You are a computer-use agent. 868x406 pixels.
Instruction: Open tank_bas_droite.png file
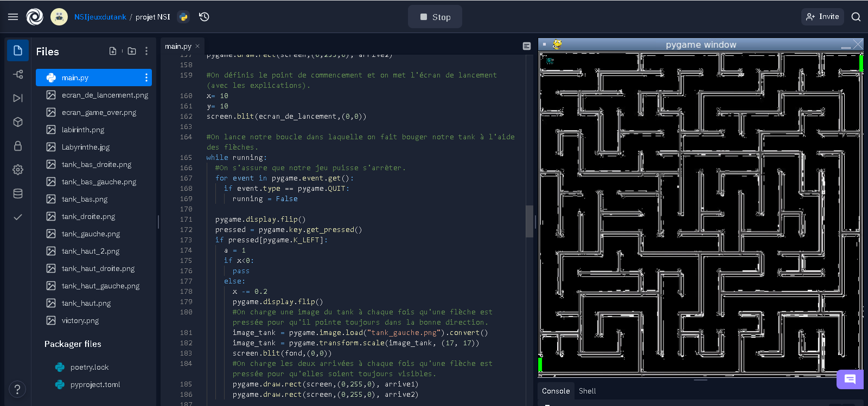(94, 164)
